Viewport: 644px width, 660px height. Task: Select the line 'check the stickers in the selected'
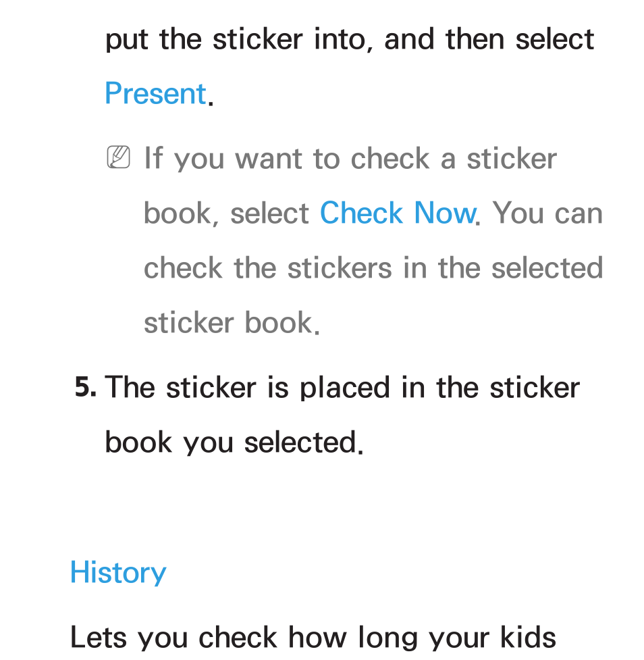[373, 268]
